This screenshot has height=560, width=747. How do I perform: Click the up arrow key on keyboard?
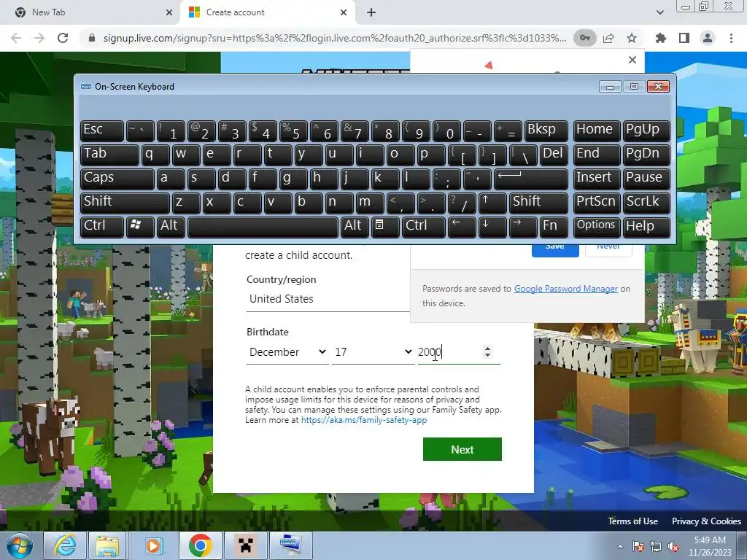tap(492, 203)
